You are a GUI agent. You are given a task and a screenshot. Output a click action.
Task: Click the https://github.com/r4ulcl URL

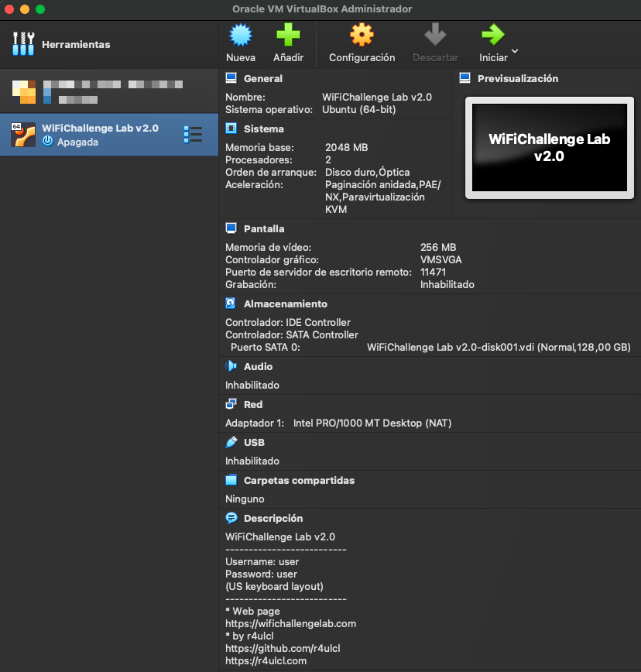283,649
